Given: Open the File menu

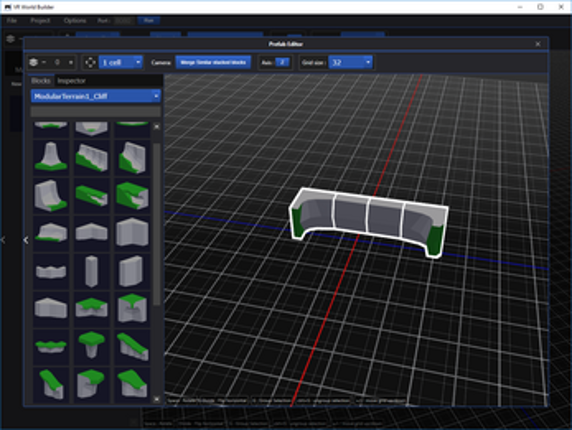Looking at the screenshot, I should click(12, 20).
